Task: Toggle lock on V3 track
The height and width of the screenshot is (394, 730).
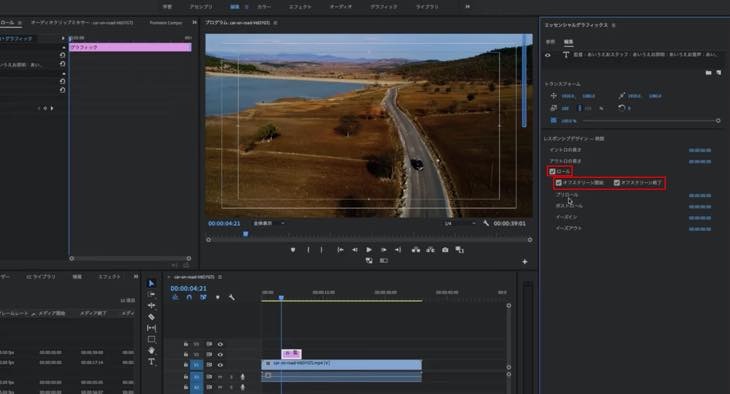Action: 186,344
